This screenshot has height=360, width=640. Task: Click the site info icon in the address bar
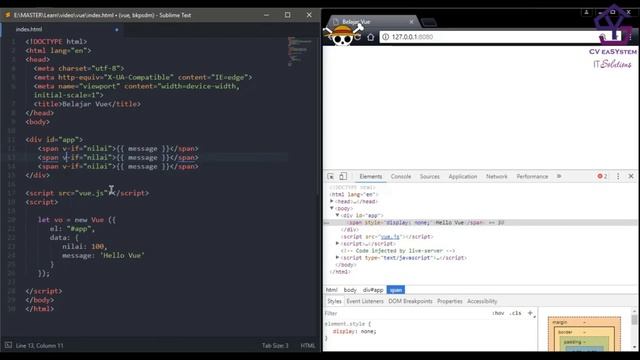coord(385,37)
